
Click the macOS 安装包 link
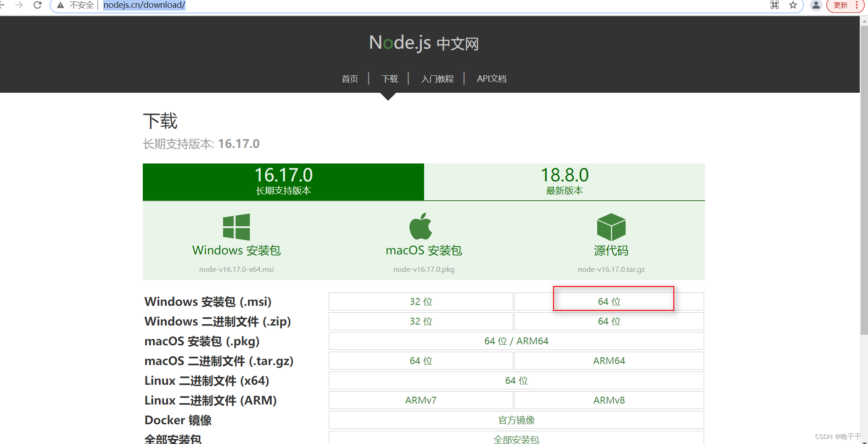pyautogui.click(x=424, y=250)
